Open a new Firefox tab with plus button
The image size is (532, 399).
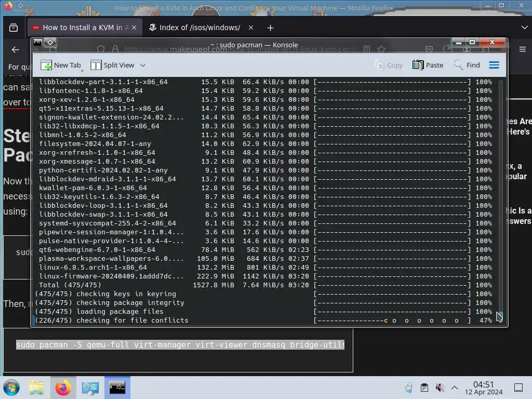[270, 28]
